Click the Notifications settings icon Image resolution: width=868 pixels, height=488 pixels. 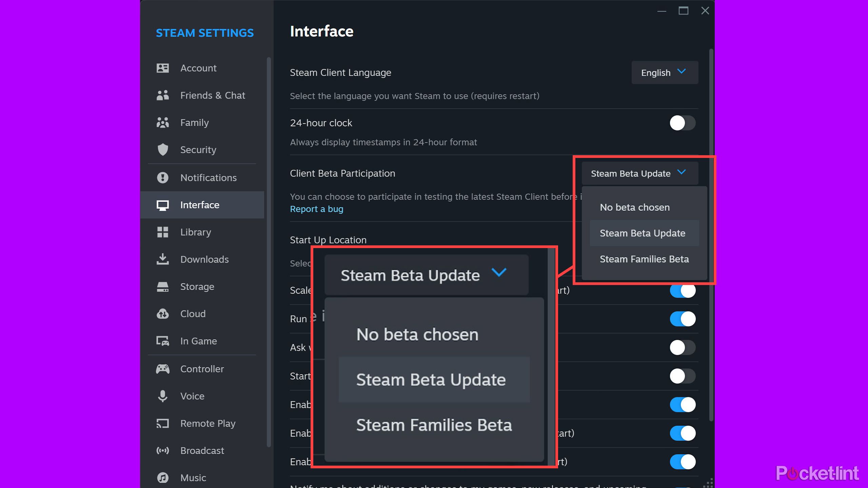coord(162,177)
